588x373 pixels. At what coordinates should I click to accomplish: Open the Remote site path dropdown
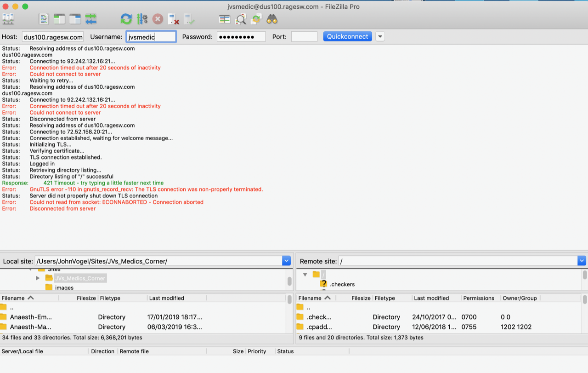[582, 261]
